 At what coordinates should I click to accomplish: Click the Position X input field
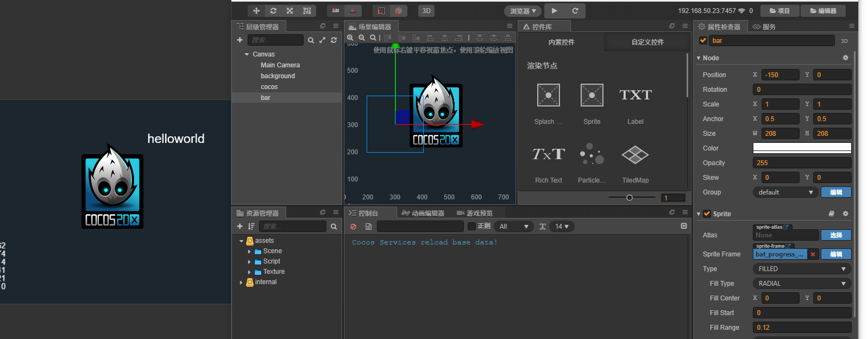(x=780, y=75)
